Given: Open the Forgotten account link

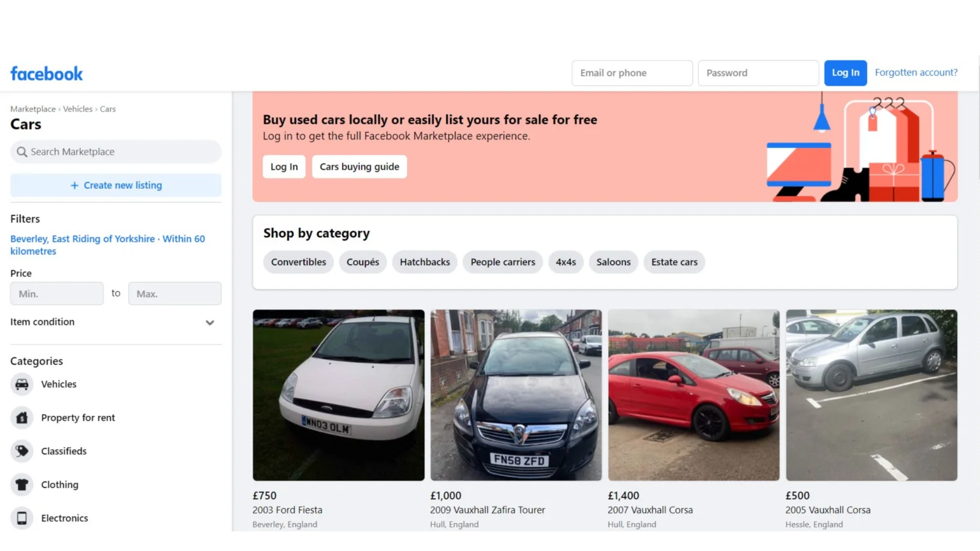Looking at the screenshot, I should coord(916,73).
